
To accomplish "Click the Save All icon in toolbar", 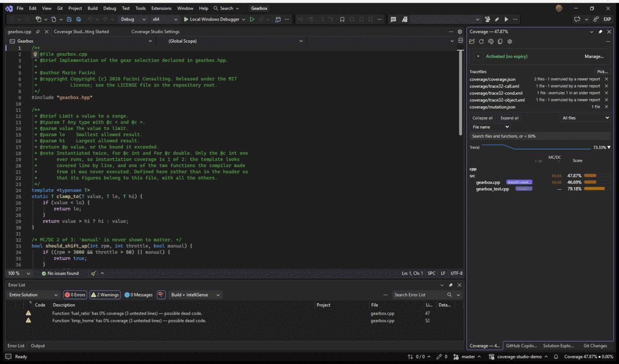I will coord(78,19).
